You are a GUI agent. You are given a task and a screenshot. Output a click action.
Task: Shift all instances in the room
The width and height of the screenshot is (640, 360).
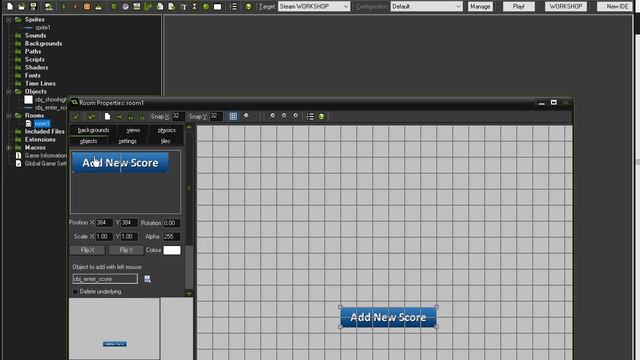[119, 117]
